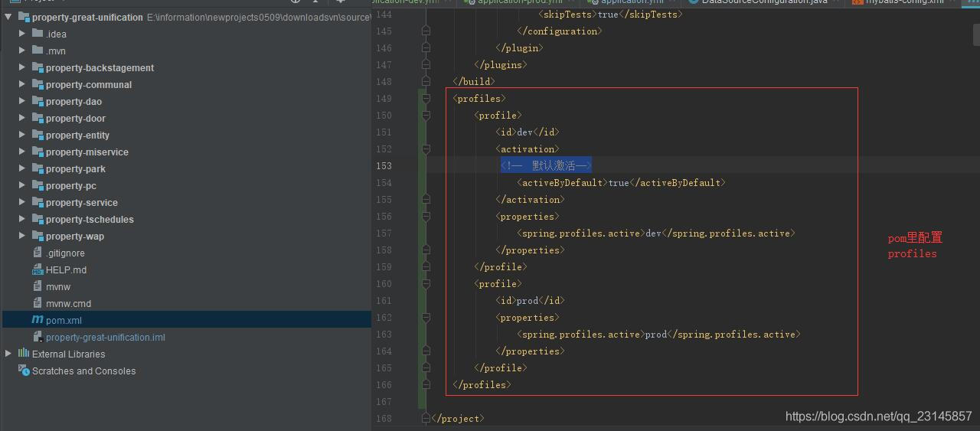The width and height of the screenshot is (980, 431).
Task: Select the property-entity module label
Action: tap(77, 136)
